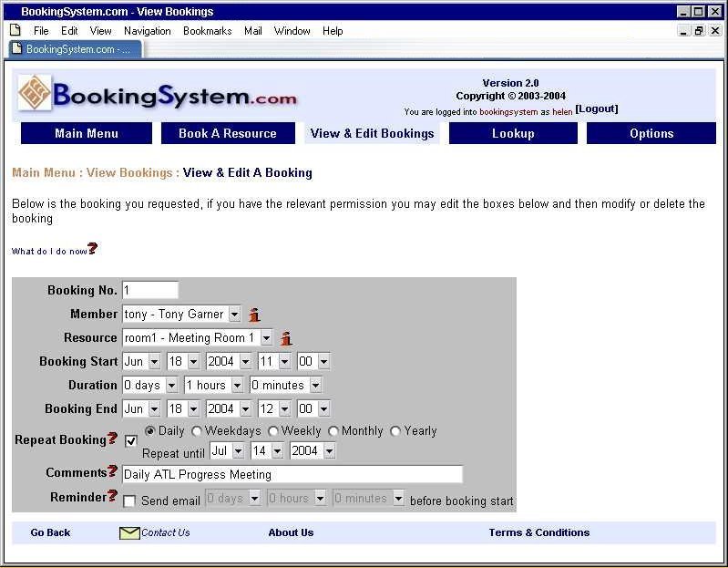Screen dimensions: 728x568
Task: Select the Daily repeat option
Action: [149, 431]
